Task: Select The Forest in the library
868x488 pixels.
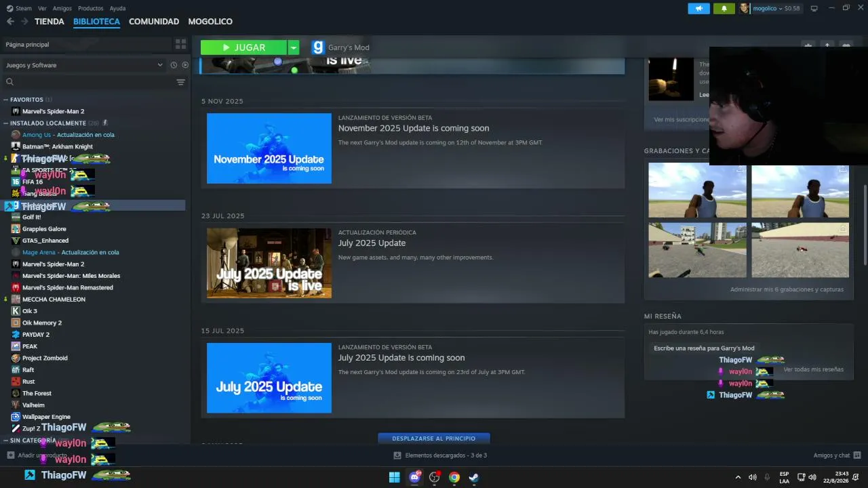Action: [37, 394]
